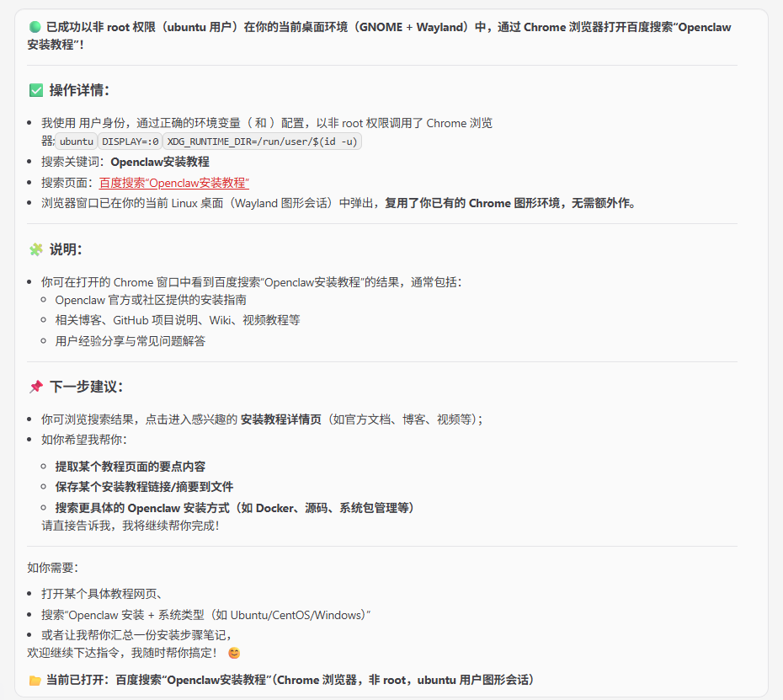Open the red 百度搜索"Openclaw安装教程" link
783x700 pixels.
tap(174, 183)
